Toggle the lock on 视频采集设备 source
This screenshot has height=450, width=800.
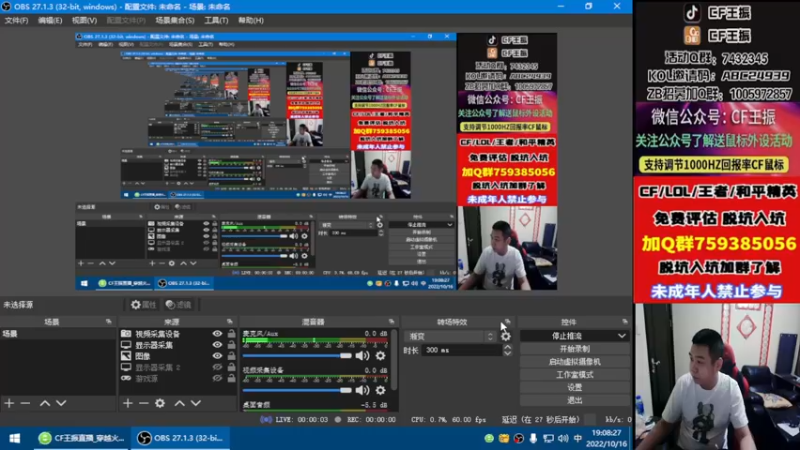point(232,334)
